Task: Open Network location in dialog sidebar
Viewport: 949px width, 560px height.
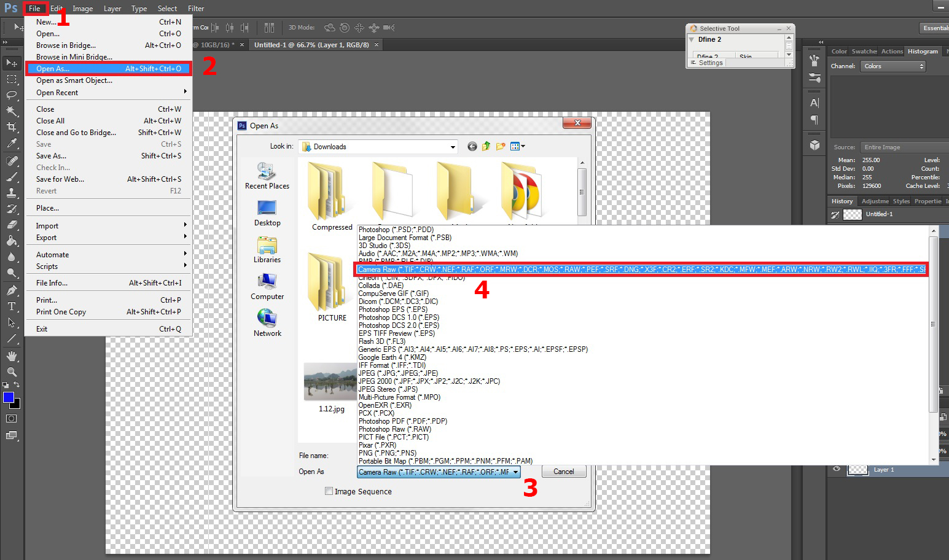Action: coord(267,323)
